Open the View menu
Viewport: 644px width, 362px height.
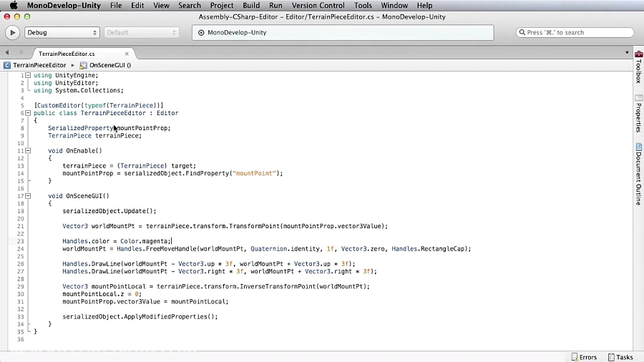pos(161,5)
